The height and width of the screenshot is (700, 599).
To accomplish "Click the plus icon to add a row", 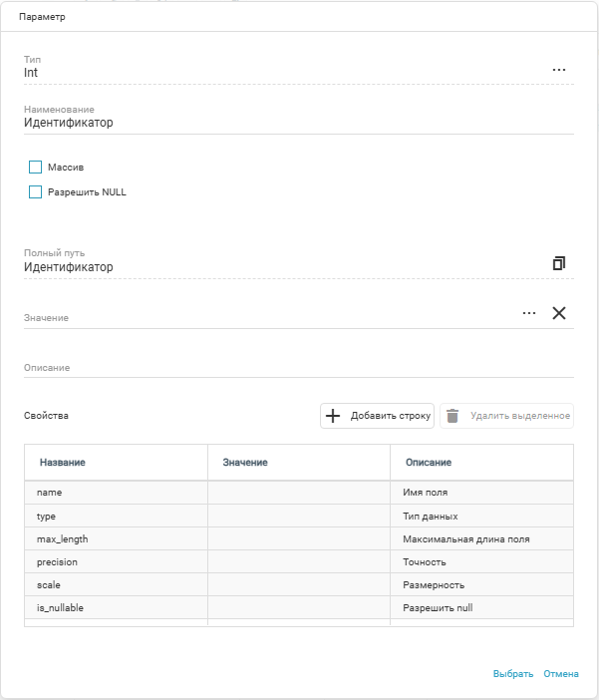I will 334,416.
